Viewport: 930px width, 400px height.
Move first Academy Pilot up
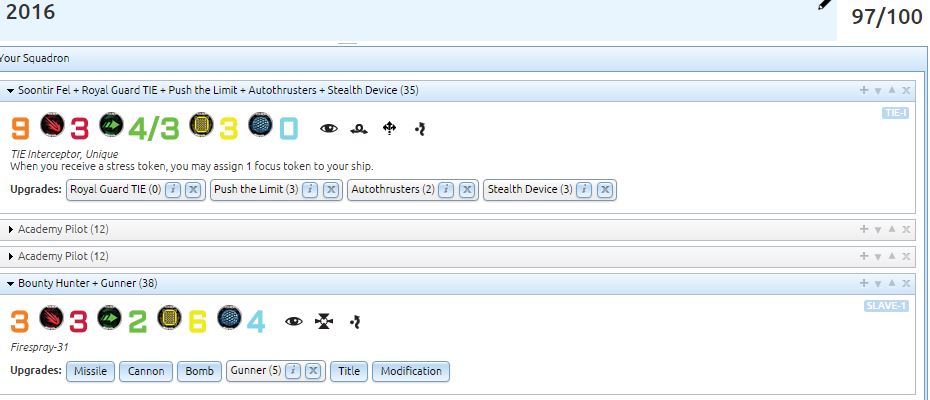tap(892, 229)
